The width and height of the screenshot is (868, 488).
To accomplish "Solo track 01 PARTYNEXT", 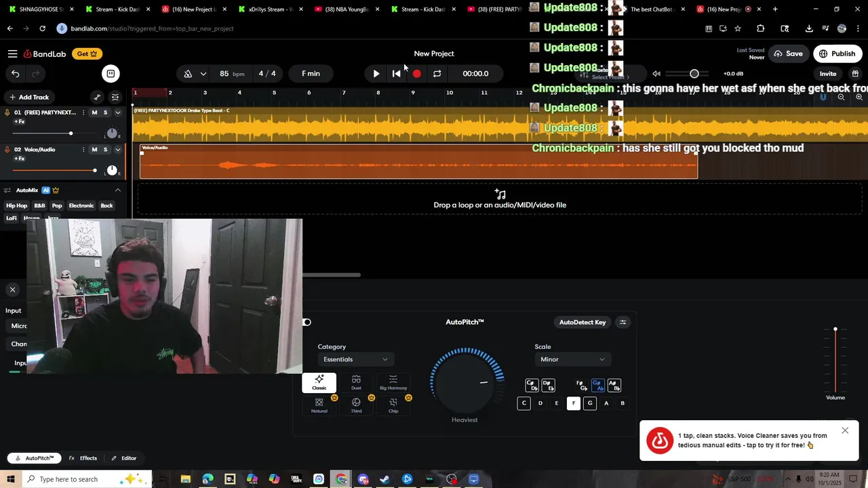I will coord(105,113).
